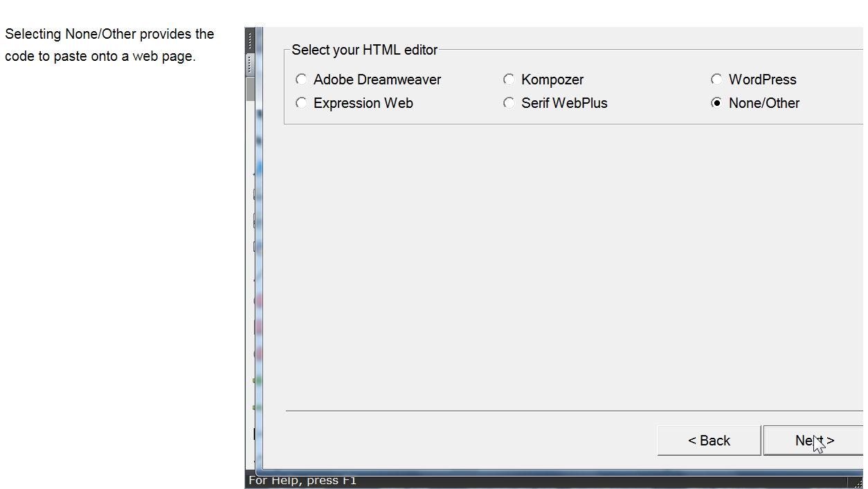Select WordPress as the HTML editor
Viewport: 868px width, 489px height.
tap(716, 80)
